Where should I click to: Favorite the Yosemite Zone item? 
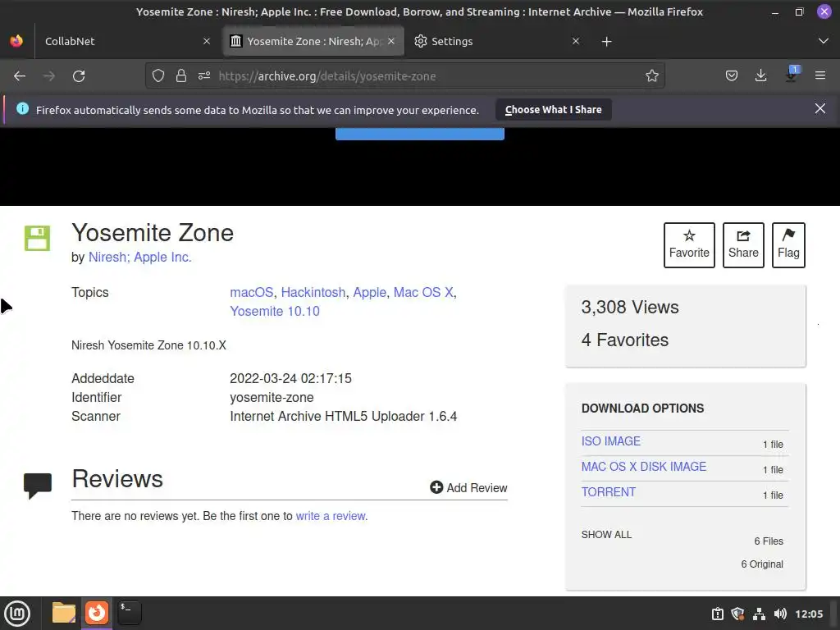(x=689, y=244)
